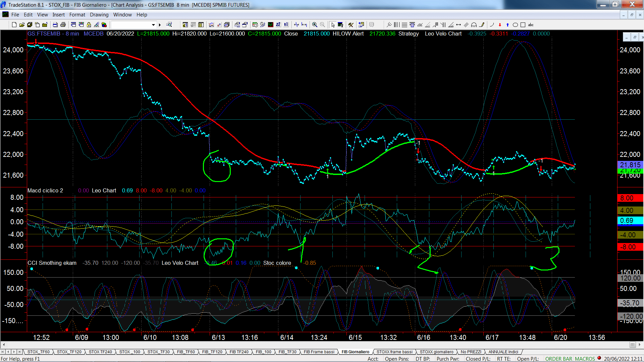644x362 pixels.
Task: Select the curved arc line tool
Action: coord(492,25)
